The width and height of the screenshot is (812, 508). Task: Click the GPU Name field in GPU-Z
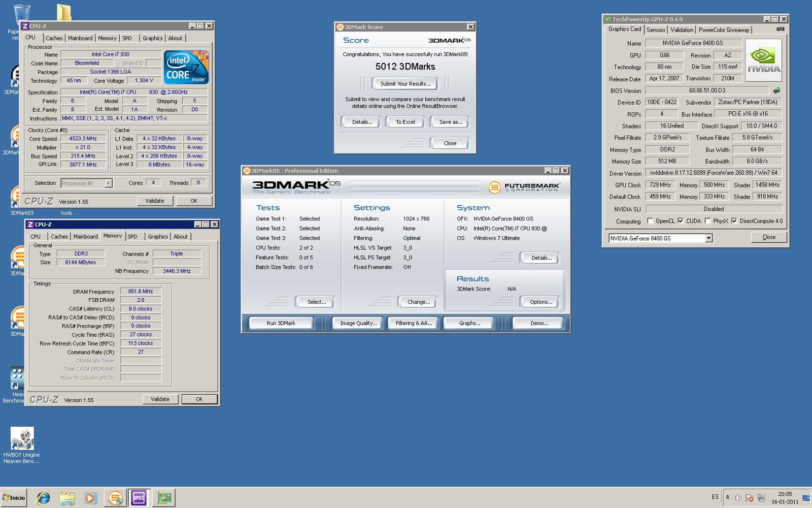coord(693,43)
